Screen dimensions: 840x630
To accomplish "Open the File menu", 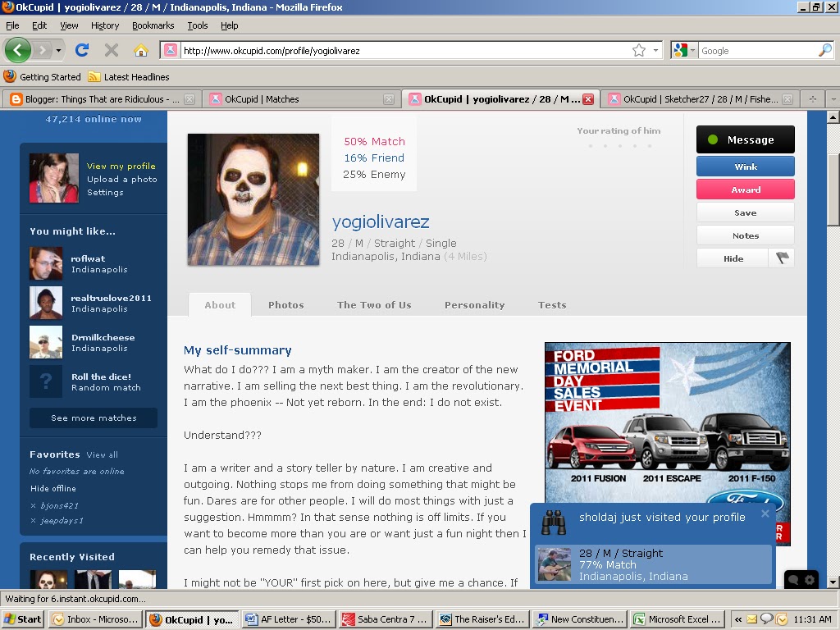I will coord(12,25).
